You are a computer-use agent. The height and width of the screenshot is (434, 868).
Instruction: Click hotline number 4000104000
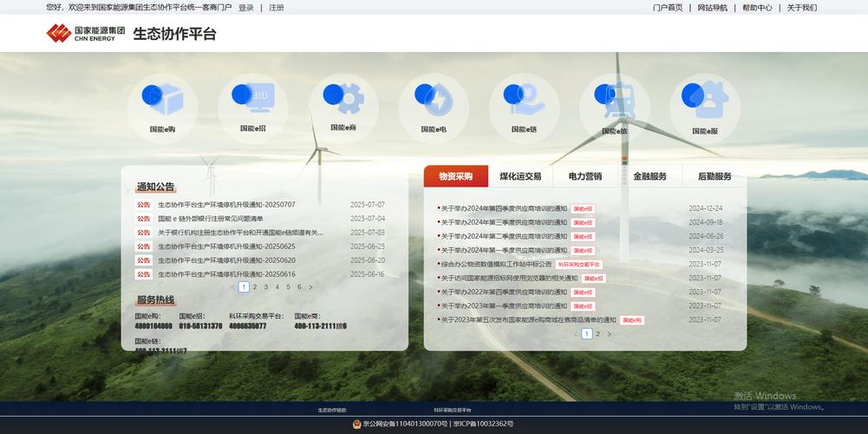[x=153, y=325]
